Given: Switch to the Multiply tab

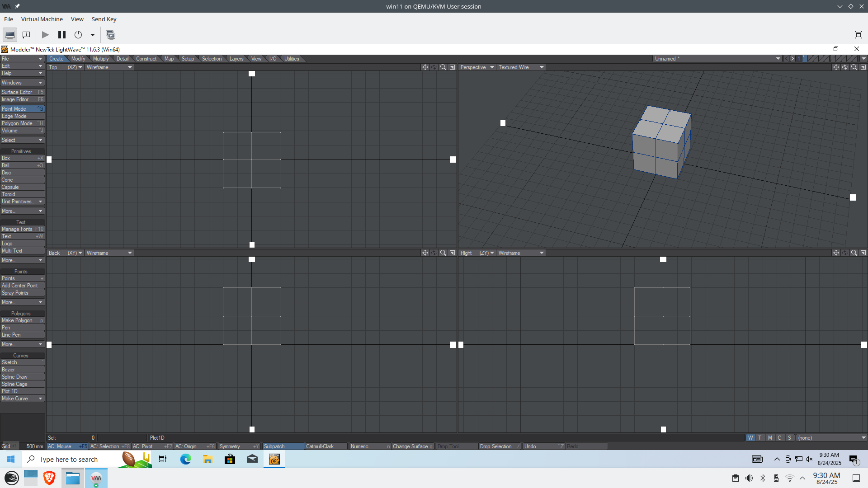Looking at the screenshot, I should click(x=101, y=59).
